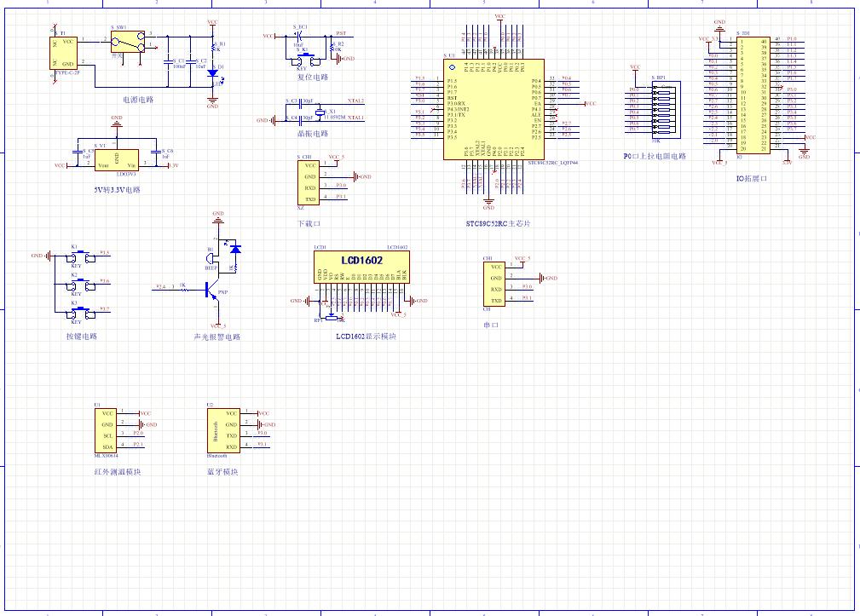Screen dimensions: 860x616
Task: Click the 11.0592M crystal oscillator S_X1
Action: click(x=321, y=113)
